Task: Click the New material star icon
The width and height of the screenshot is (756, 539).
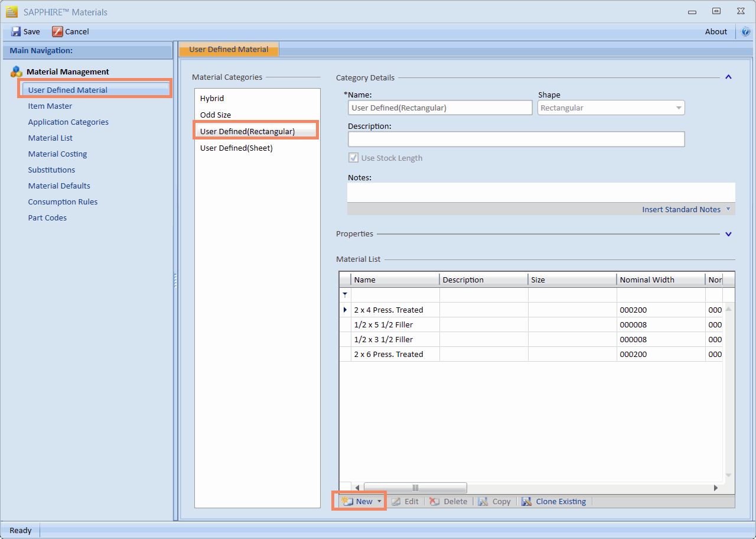Action: (347, 501)
